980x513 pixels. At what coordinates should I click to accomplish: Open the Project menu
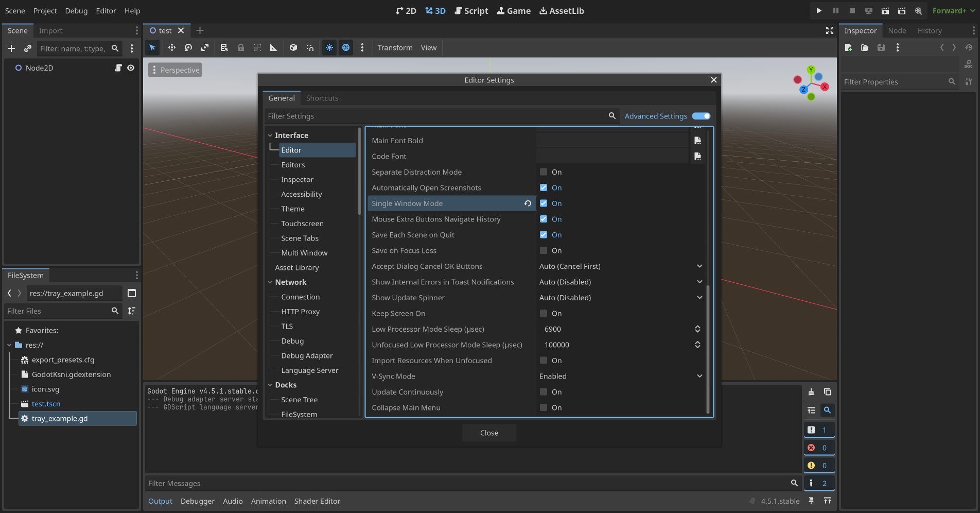click(x=45, y=11)
